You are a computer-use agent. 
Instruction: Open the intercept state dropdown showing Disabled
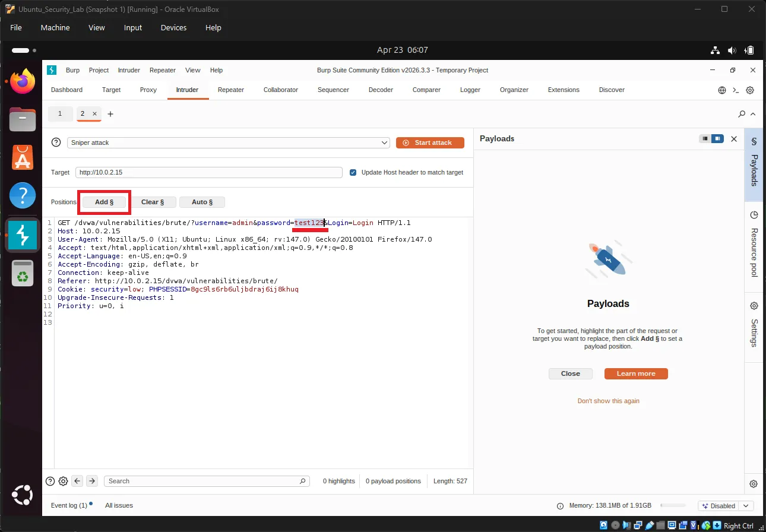726,505
